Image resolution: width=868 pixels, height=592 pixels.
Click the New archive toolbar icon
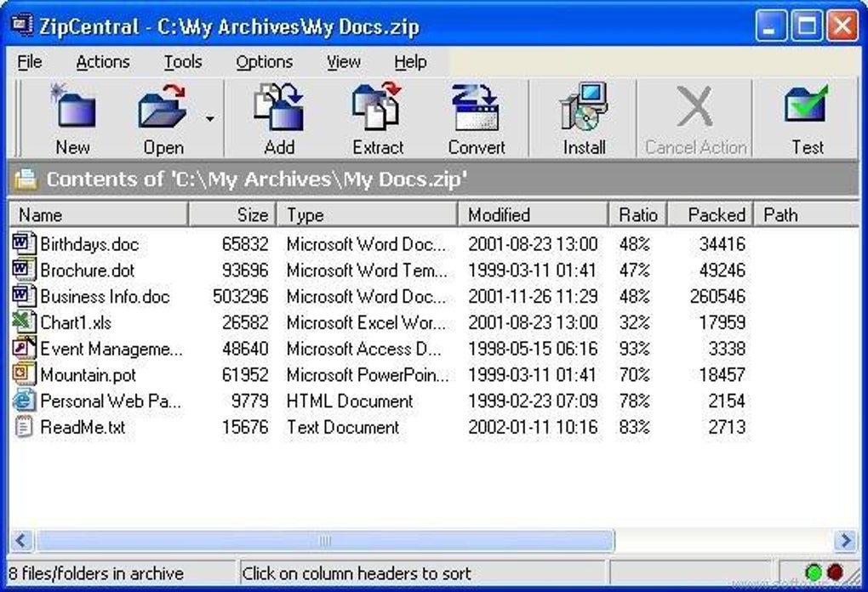73,106
